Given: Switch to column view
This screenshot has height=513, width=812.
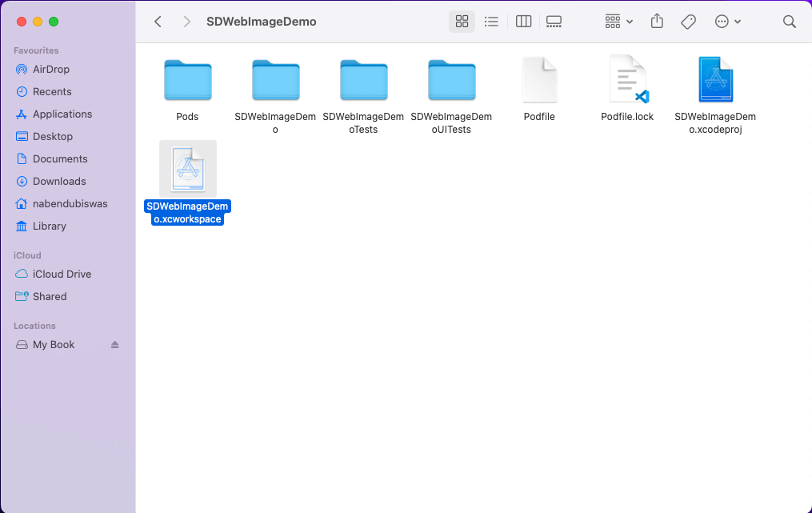Looking at the screenshot, I should tap(524, 22).
